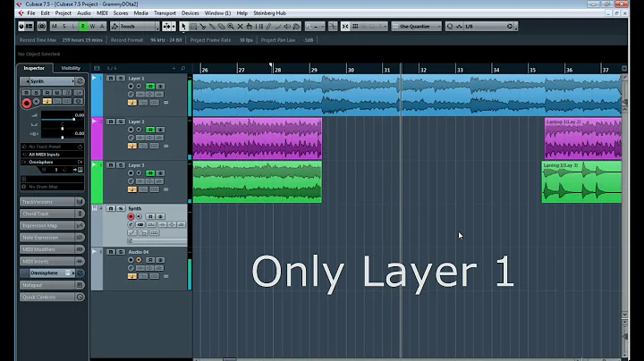Click the Inspector record enable red button
The width and height of the screenshot is (644, 361).
click(x=26, y=103)
